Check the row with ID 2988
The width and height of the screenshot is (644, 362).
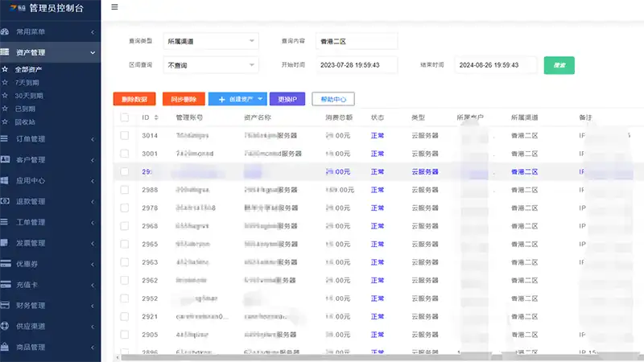tap(125, 190)
